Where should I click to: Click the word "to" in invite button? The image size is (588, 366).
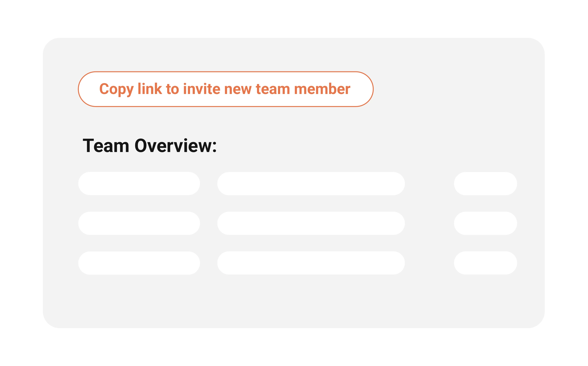172,89
